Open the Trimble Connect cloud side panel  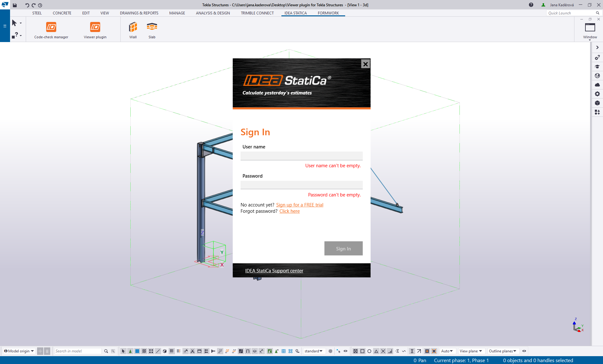[597, 85]
